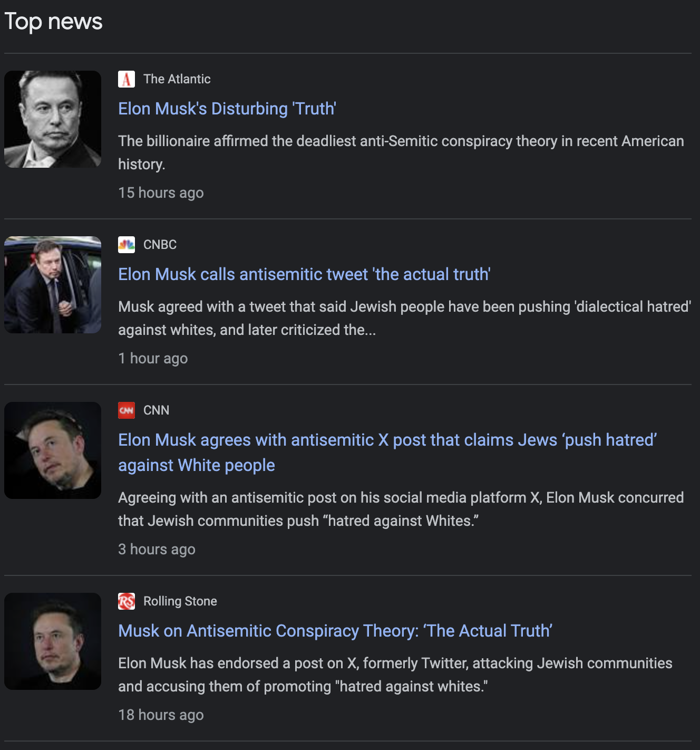Open the "Elon Musk's Disturbing 'Truth'" headline
The height and width of the screenshot is (750, 700).
coord(227,109)
